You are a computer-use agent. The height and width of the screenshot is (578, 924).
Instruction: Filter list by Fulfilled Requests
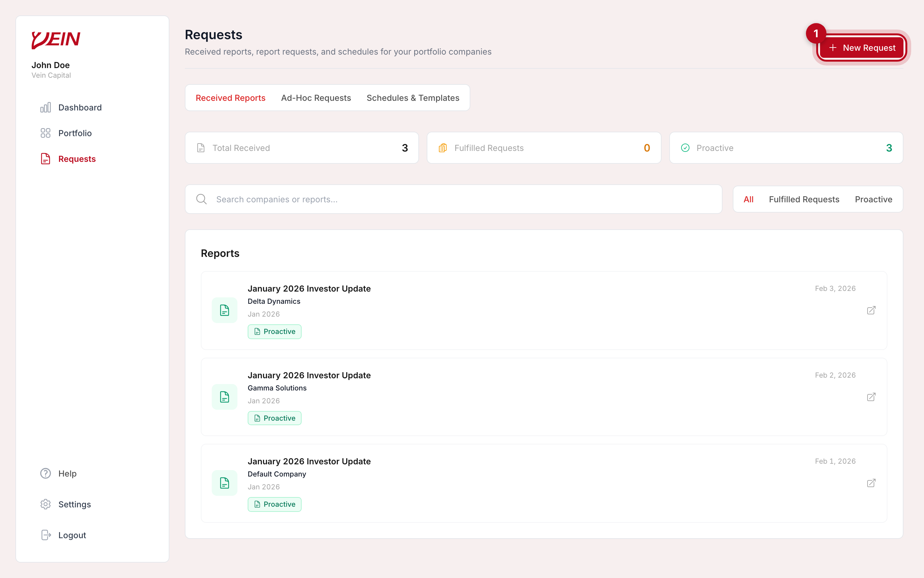click(x=804, y=199)
